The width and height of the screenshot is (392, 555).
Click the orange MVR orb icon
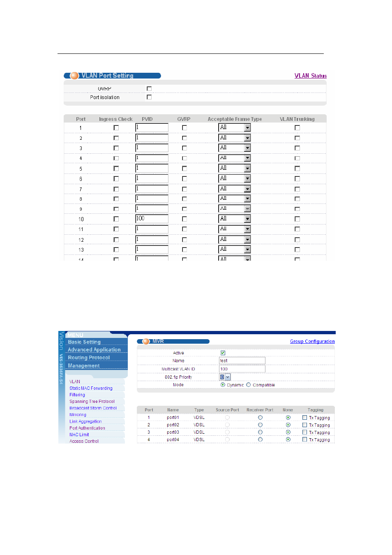tap(145, 341)
